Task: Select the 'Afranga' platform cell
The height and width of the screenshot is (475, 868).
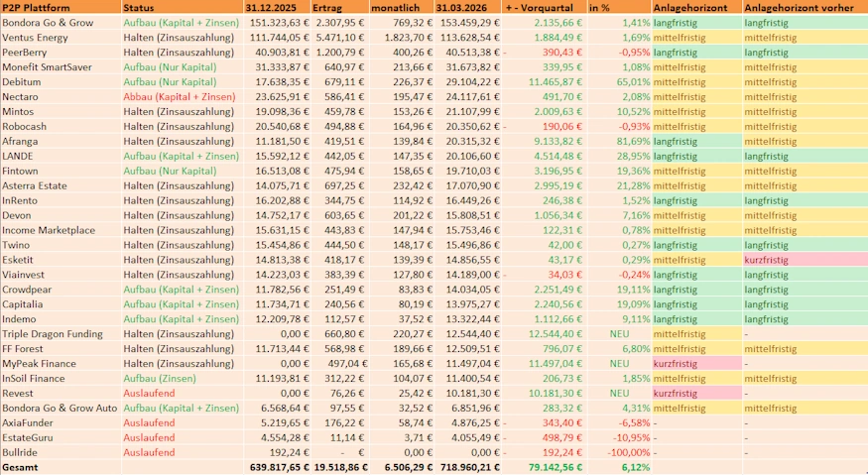Action: pos(61,141)
